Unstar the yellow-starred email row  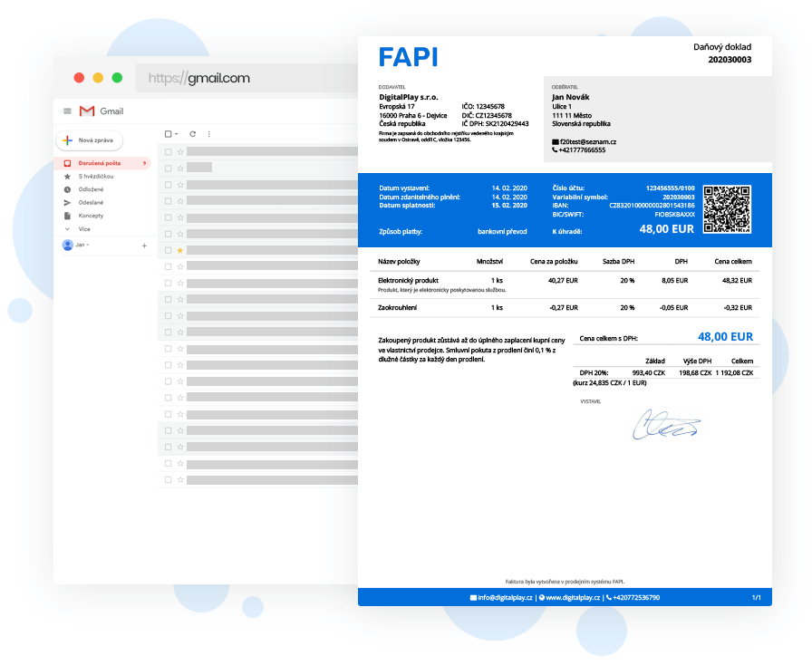coord(180,250)
